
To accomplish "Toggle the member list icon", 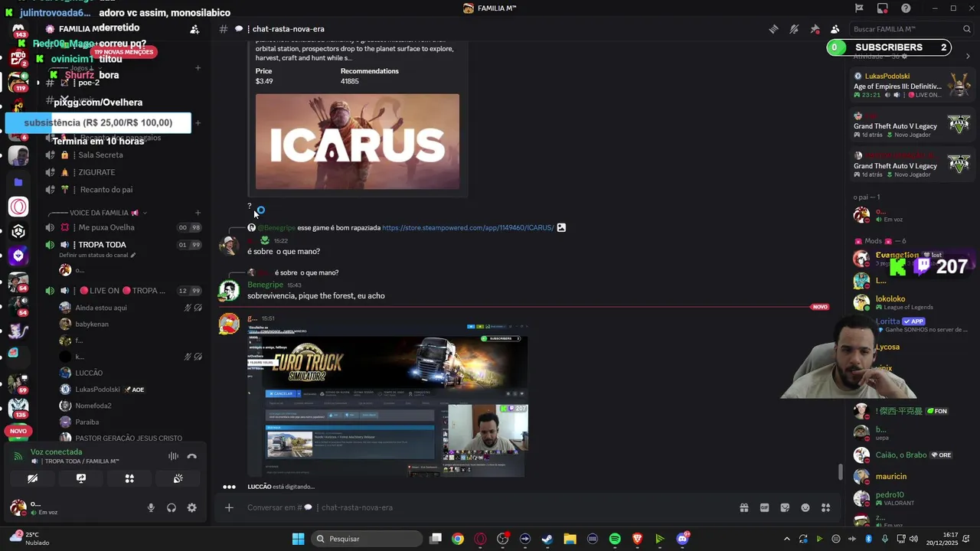I will click(835, 29).
